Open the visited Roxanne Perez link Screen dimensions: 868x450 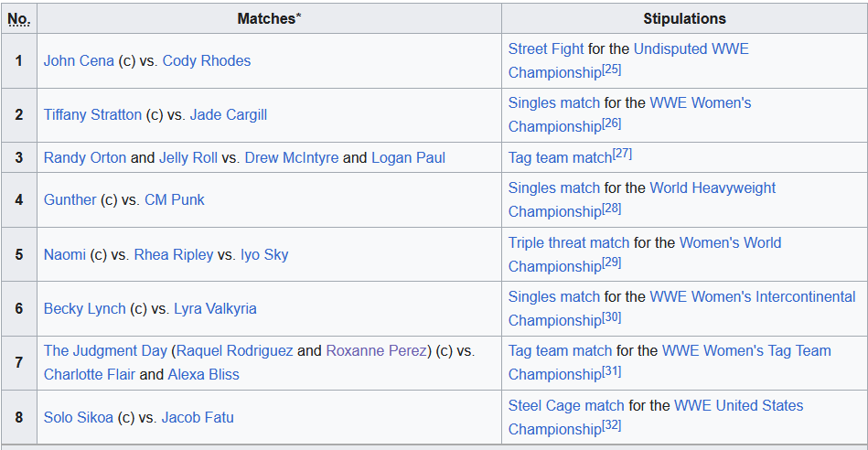click(377, 351)
